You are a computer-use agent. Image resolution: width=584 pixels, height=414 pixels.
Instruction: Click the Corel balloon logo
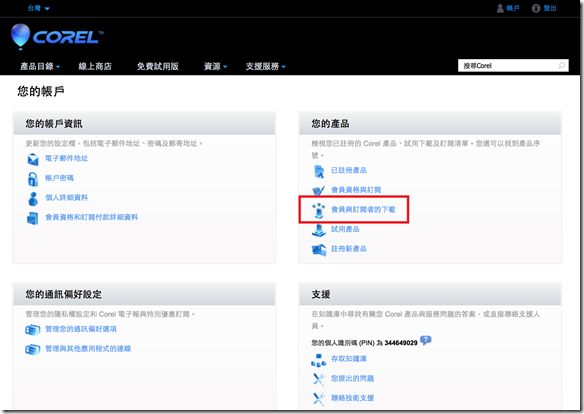(20, 36)
